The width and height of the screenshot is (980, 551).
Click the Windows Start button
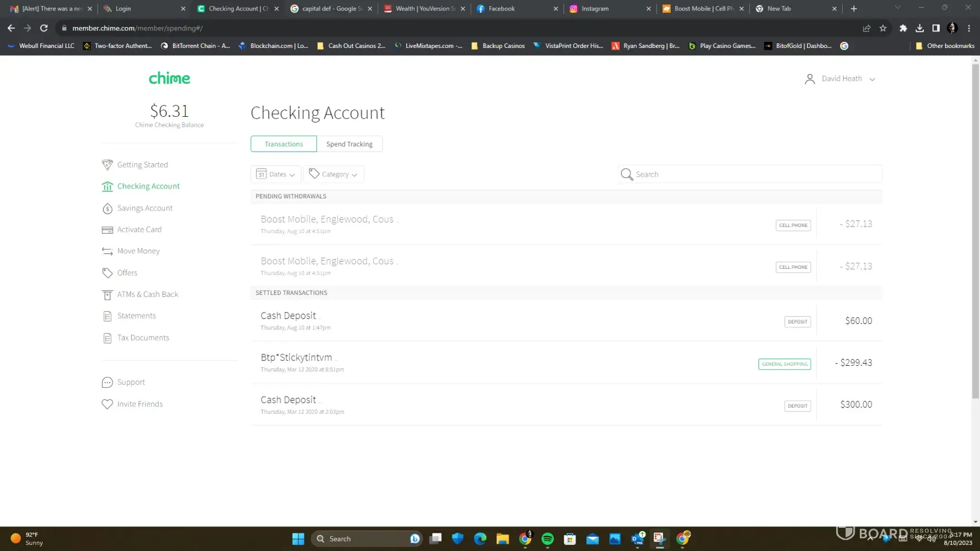[x=298, y=539]
